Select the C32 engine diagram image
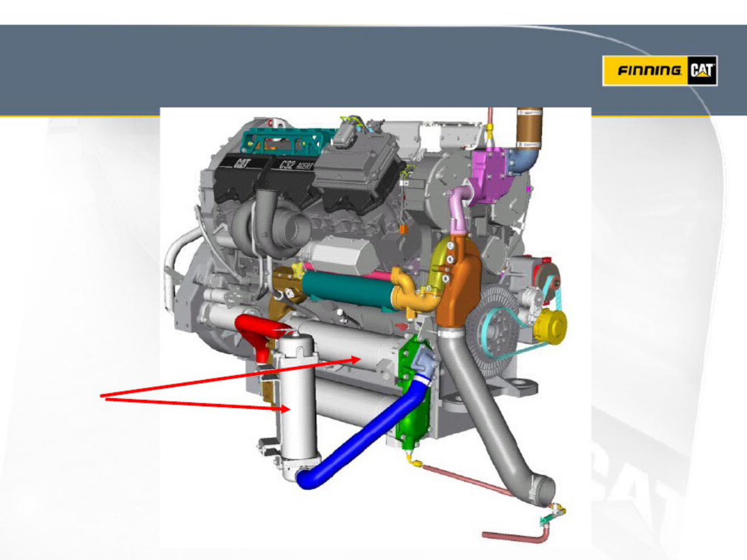The height and width of the screenshot is (560, 747). 375,328
